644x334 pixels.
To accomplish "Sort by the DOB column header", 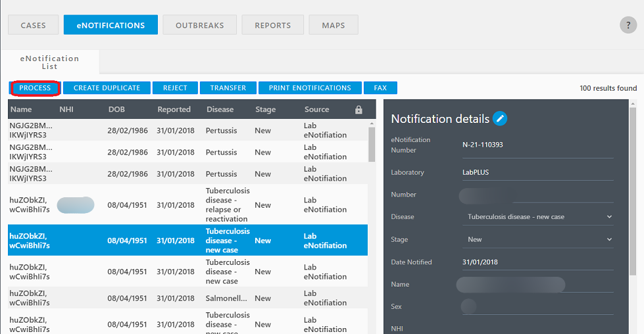I will (116, 110).
